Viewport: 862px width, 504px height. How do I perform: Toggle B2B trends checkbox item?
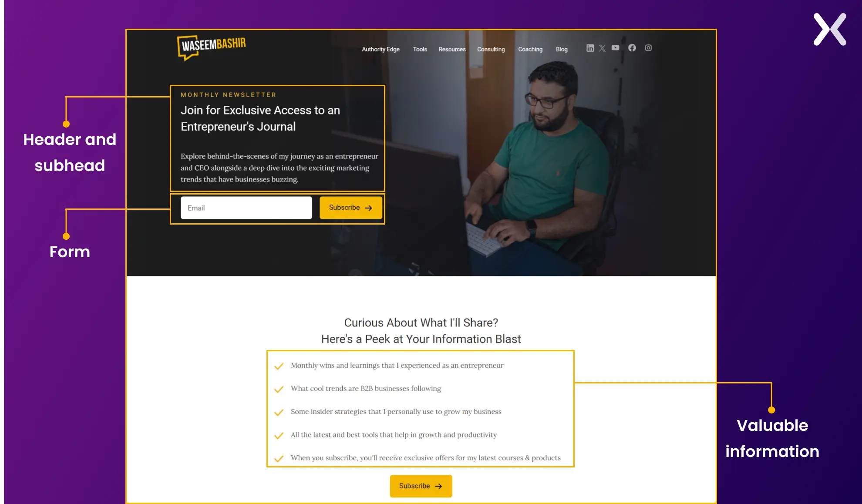pyautogui.click(x=279, y=388)
